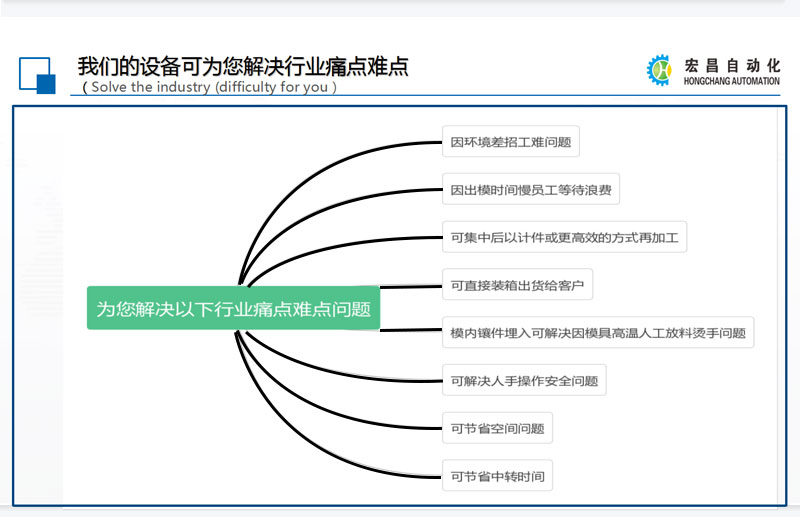Click the faded image strip left of the mind map
This screenshot has width=800, height=529.
tap(38, 300)
